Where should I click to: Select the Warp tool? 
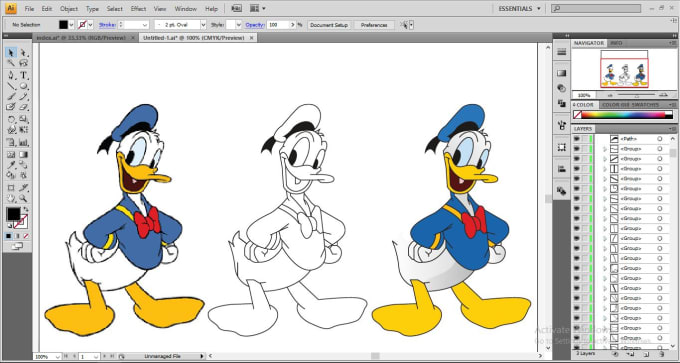[11, 130]
